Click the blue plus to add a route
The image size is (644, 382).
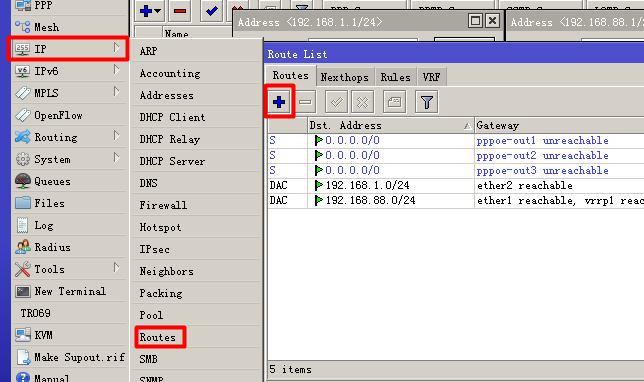[x=279, y=101]
